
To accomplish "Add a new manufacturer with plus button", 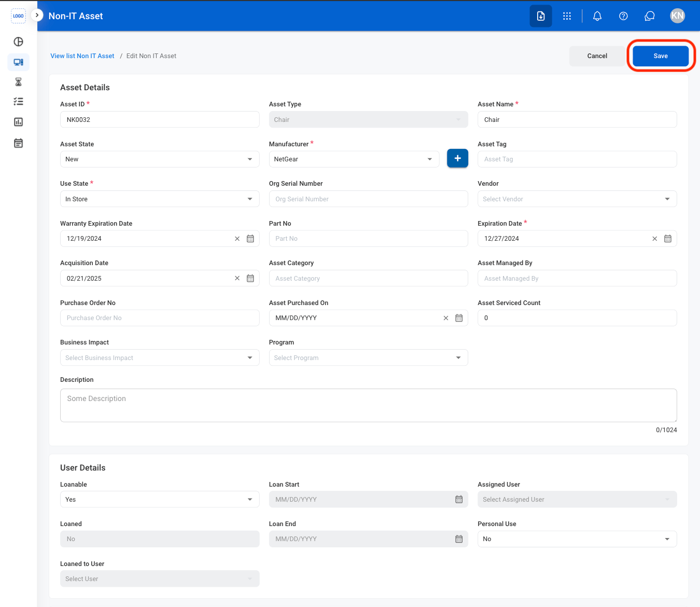I will pos(457,158).
